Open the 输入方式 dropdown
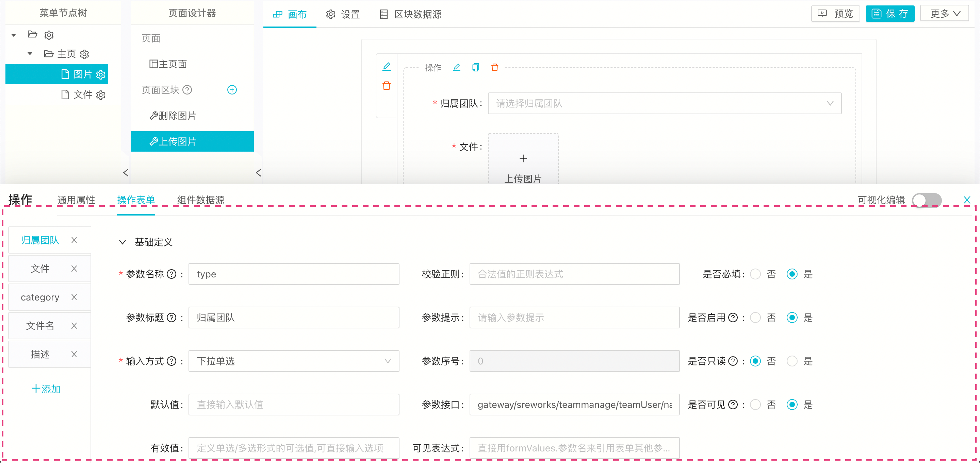This screenshot has height=463, width=980. click(x=293, y=361)
